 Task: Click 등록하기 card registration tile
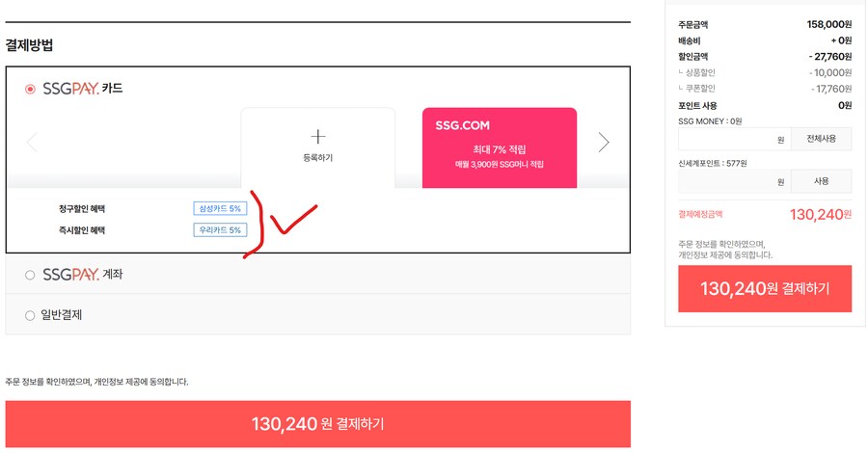coord(317,147)
